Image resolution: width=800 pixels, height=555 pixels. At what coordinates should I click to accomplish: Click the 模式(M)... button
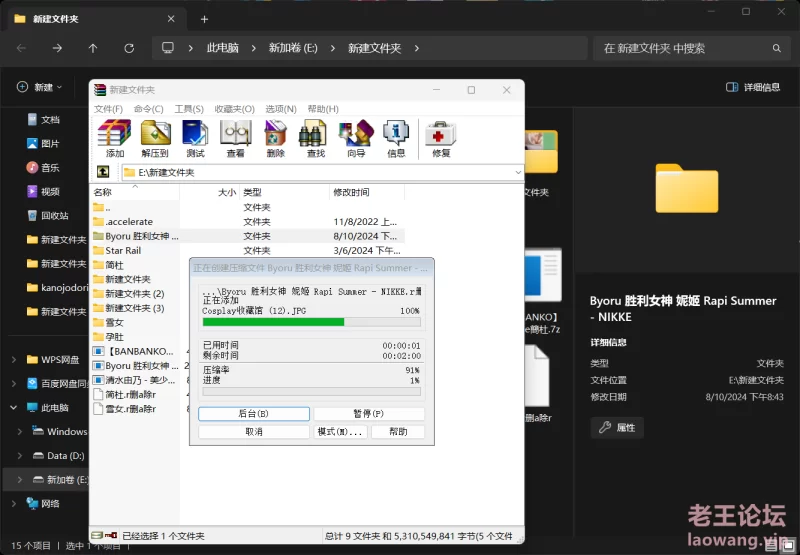340,432
